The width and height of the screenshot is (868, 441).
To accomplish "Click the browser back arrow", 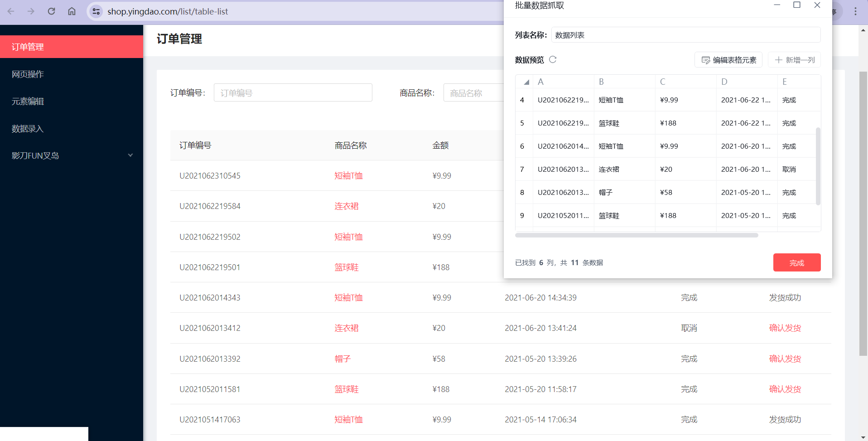I will point(11,11).
